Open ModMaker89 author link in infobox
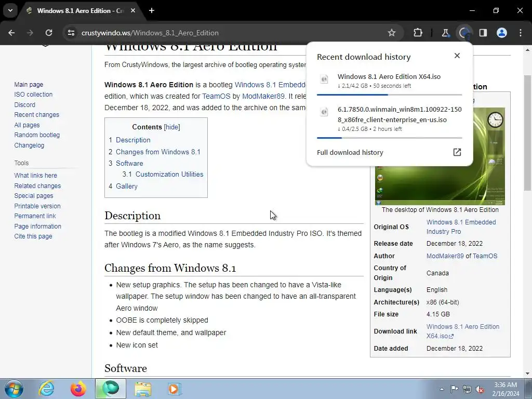532x399 pixels. pyautogui.click(x=445, y=256)
